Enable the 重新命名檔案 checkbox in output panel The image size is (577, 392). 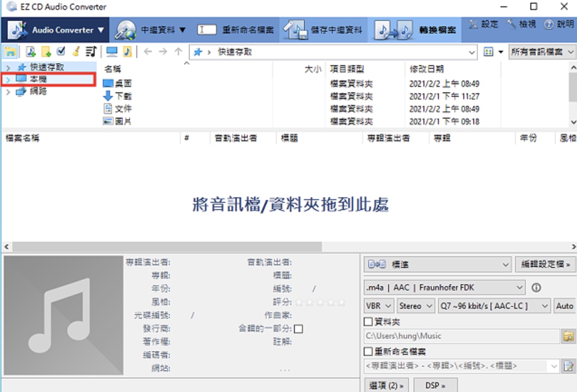pos(368,352)
